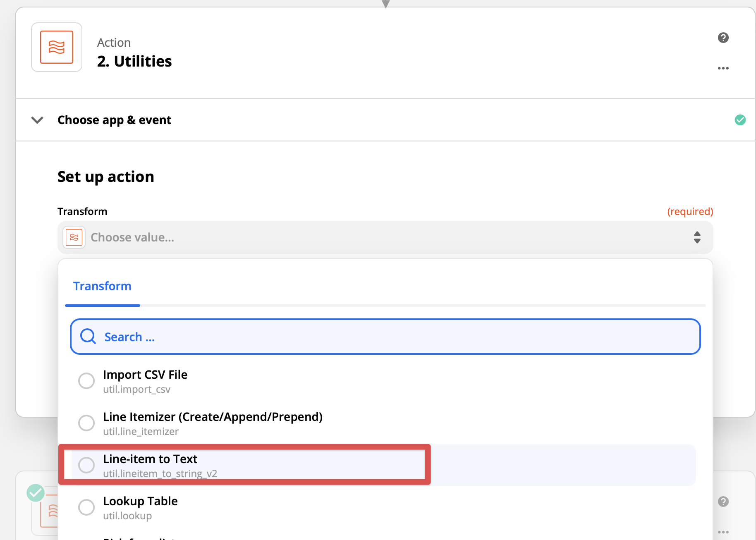Viewport: 756px width, 540px height.
Task: Click the magnifier icon in search box
Action: point(88,337)
